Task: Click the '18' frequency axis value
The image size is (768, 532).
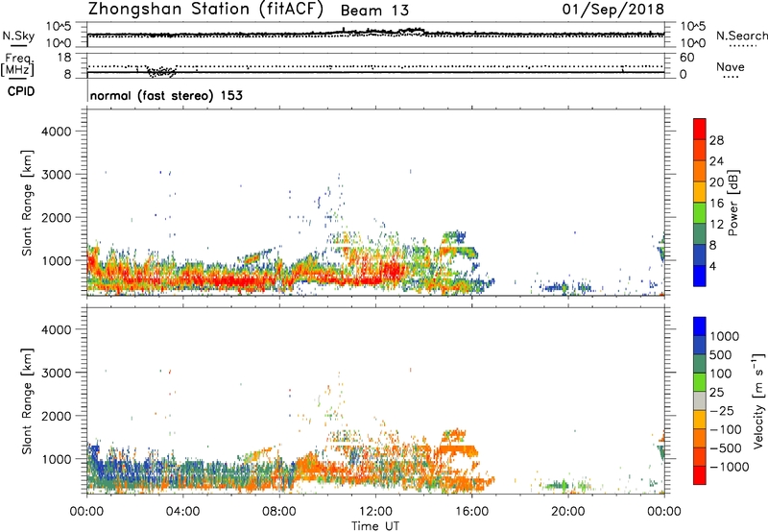Action: point(64,58)
